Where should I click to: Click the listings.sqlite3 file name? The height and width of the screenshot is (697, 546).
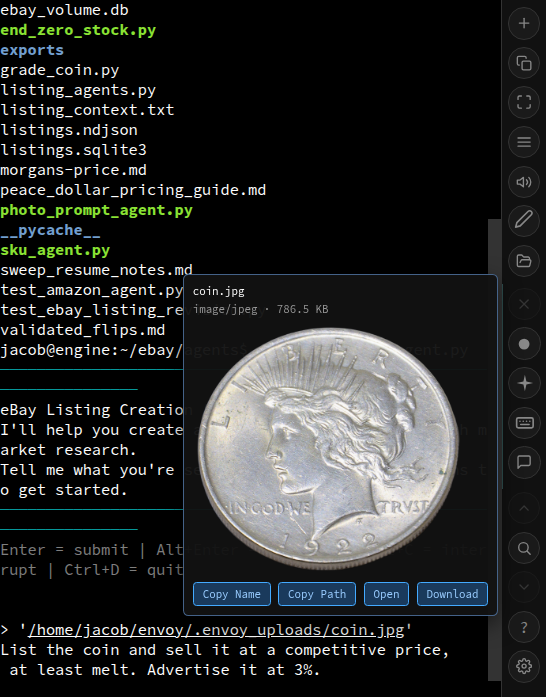click(x=73, y=150)
